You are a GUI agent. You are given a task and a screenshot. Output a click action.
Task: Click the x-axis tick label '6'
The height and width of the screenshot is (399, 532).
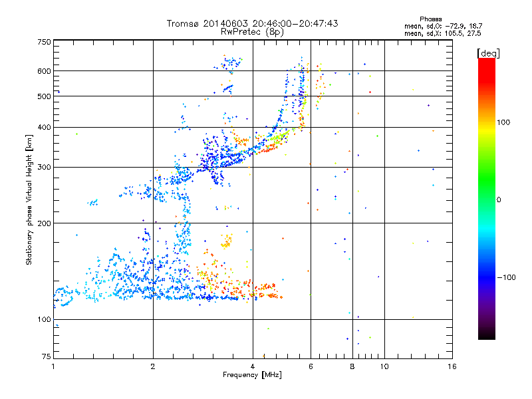click(311, 366)
